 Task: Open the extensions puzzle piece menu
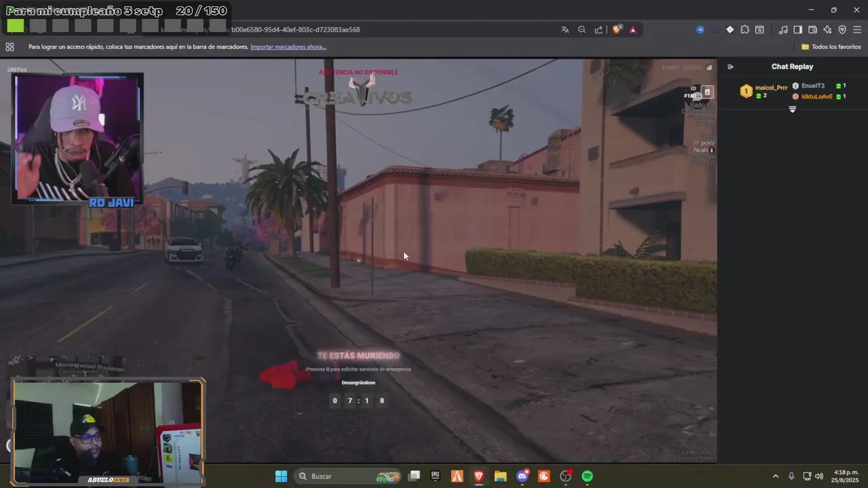745,30
